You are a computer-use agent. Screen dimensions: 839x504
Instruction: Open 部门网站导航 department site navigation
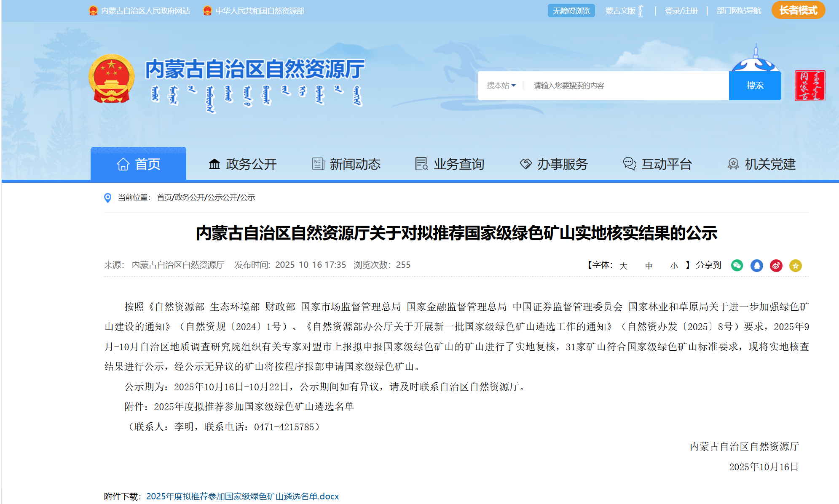coord(739,11)
